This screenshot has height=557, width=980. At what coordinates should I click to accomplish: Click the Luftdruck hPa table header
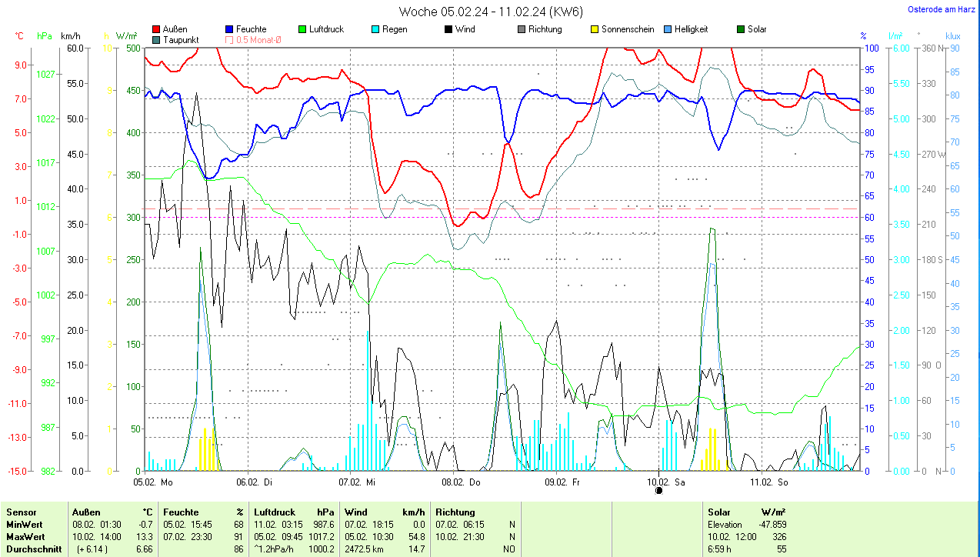tap(294, 512)
